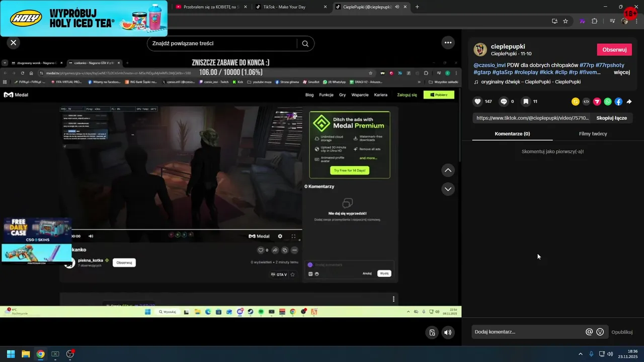Share video to Facebook

click(618, 102)
